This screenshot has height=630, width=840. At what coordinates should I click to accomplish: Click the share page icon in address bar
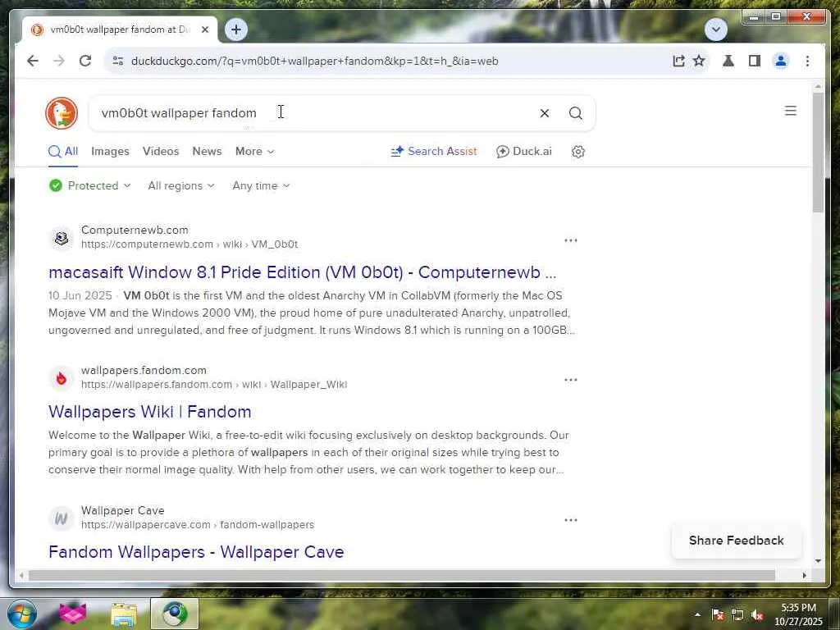678,61
